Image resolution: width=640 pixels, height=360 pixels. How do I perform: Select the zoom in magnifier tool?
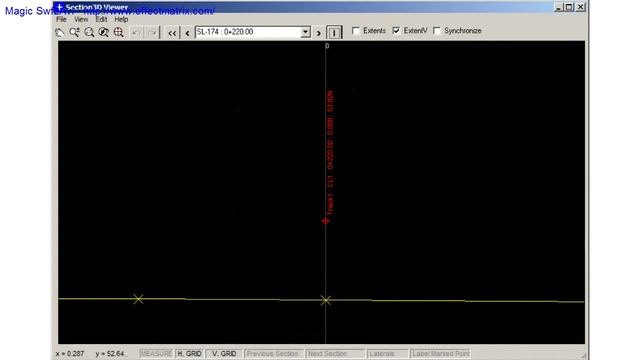click(x=74, y=32)
